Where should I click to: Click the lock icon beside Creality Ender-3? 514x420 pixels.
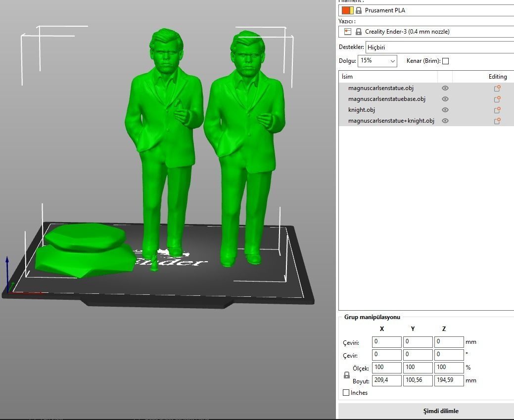[x=359, y=32]
